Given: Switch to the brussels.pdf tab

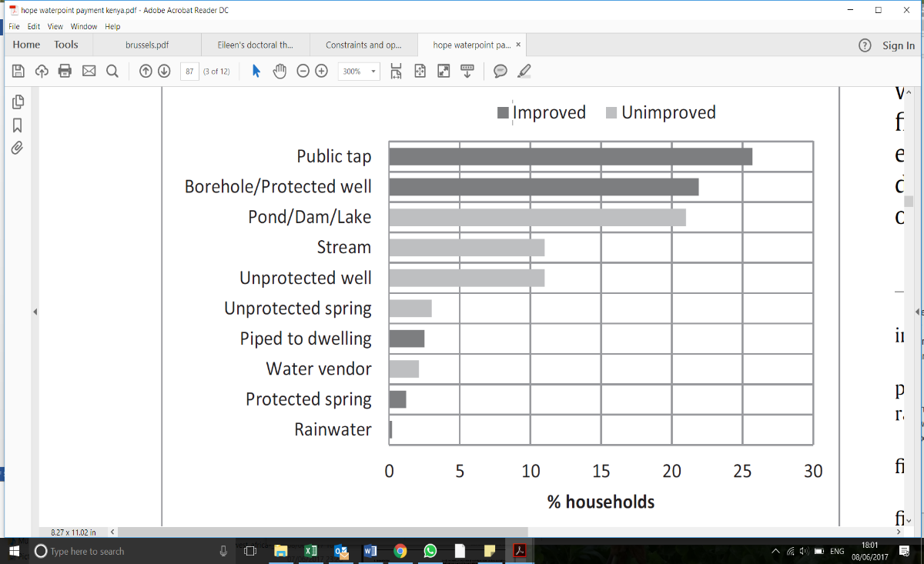Looking at the screenshot, I should point(146,45).
